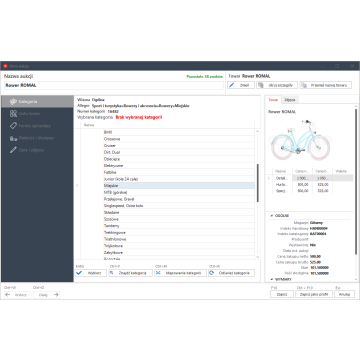Click the pencil icon on Zmień button
Image resolution: width=360 pixels, height=360 pixels.
click(233, 85)
